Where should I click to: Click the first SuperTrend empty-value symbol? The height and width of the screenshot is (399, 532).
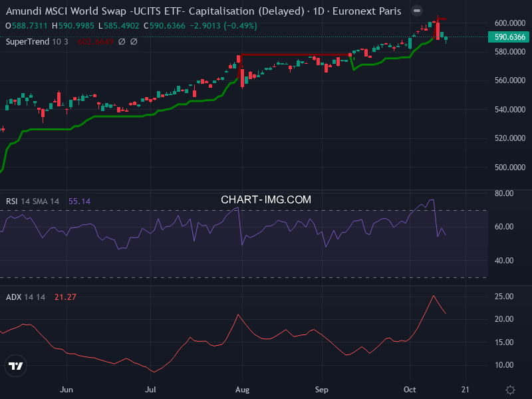point(122,42)
